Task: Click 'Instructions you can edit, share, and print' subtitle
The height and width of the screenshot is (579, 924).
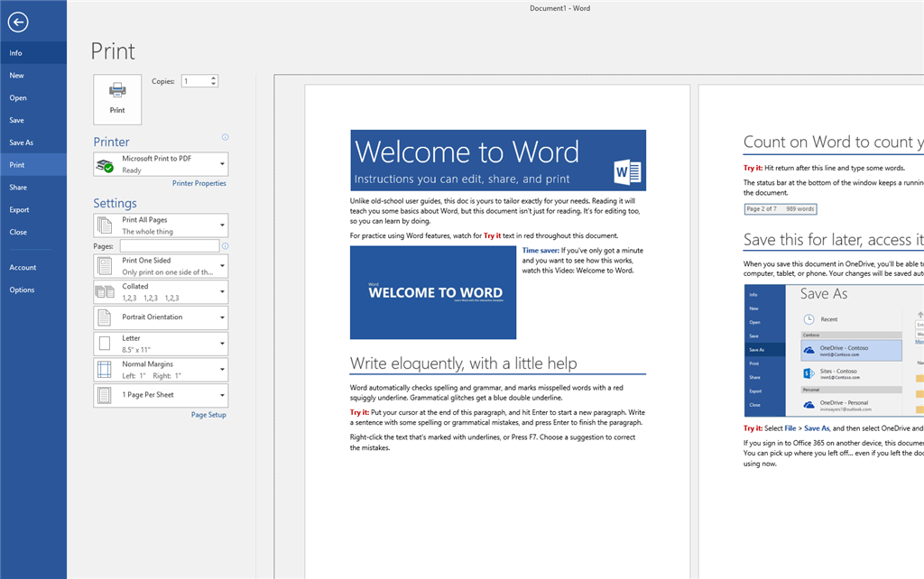Action: point(462,179)
